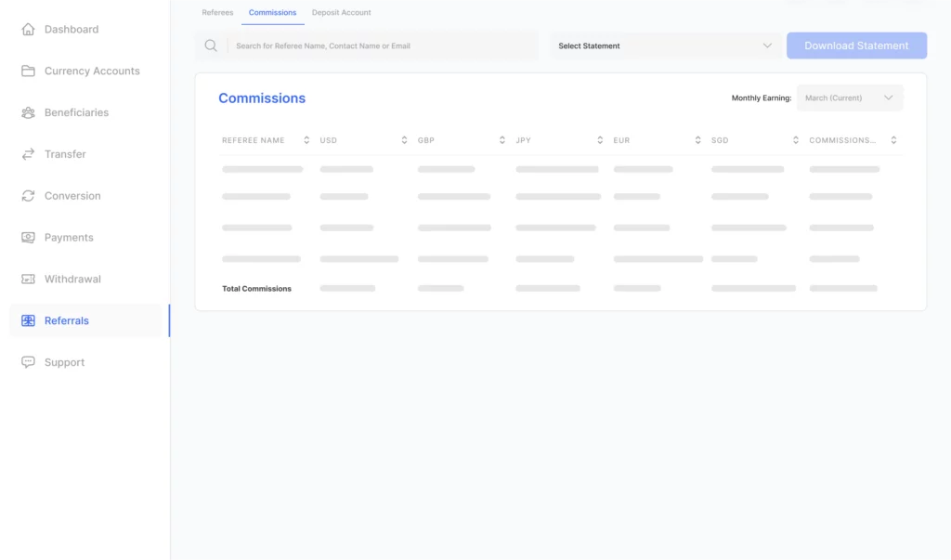Click the Dashboard home icon
951x560 pixels.
(28, 30)
